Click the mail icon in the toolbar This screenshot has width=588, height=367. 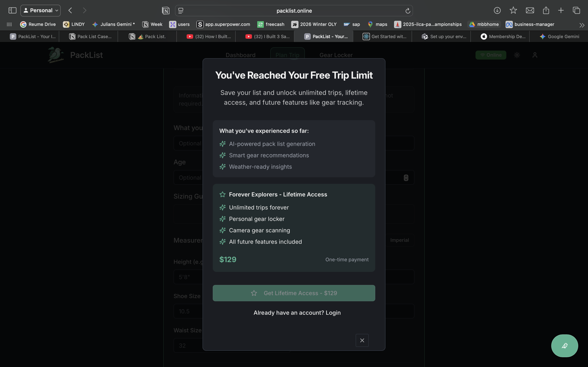[x=530, y=10]
